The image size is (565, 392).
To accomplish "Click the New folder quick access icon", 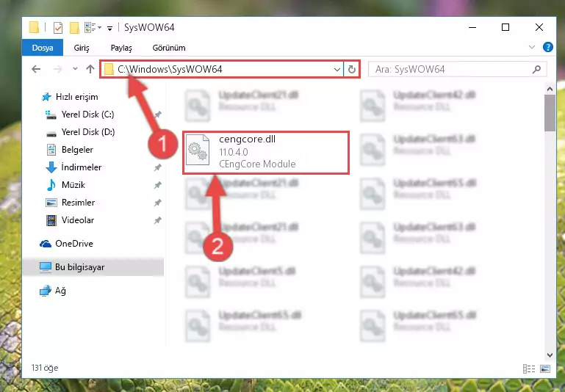I will click(x=74, y=27).
